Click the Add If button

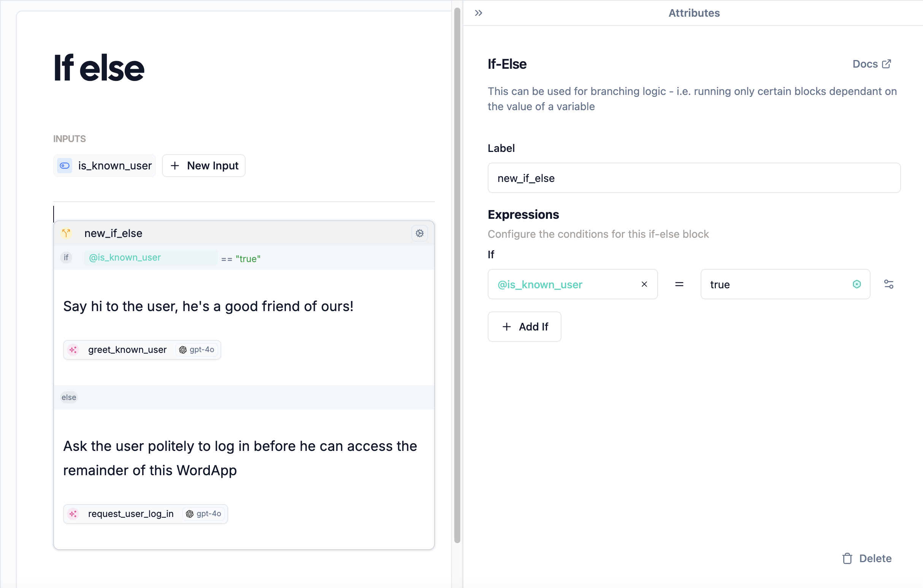click(524, 327)
